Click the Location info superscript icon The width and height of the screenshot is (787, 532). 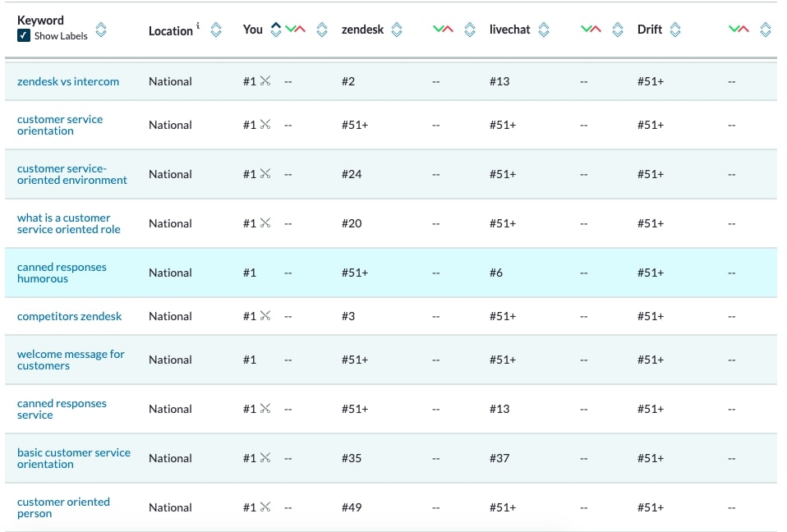point(198,25)
